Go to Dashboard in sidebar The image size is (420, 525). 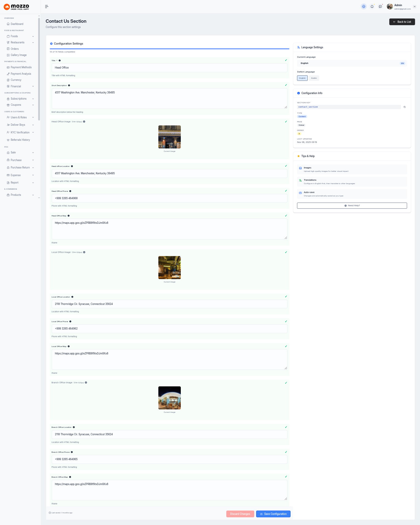tap(17, 24)
